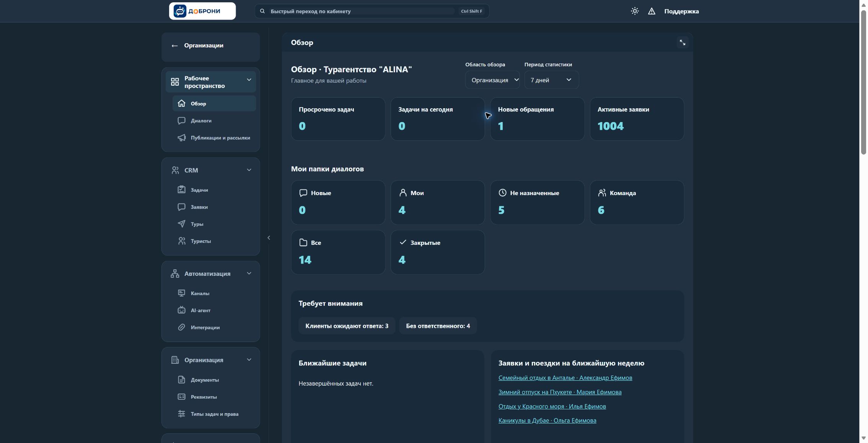Select the Обзор home item
This screenshot has height=443, width=868.
214,103
